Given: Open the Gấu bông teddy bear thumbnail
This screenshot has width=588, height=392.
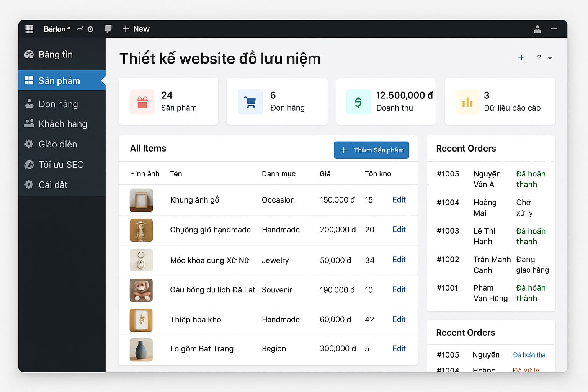Looking at the screenshot, I should pyautogui.click(x=141, y=290).
